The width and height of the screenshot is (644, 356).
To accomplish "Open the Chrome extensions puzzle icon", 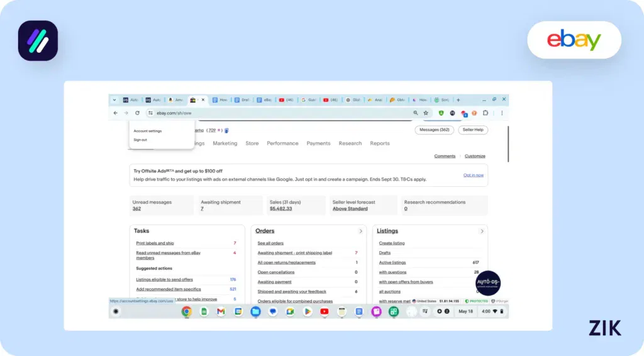I will click(x=485, y=113).
